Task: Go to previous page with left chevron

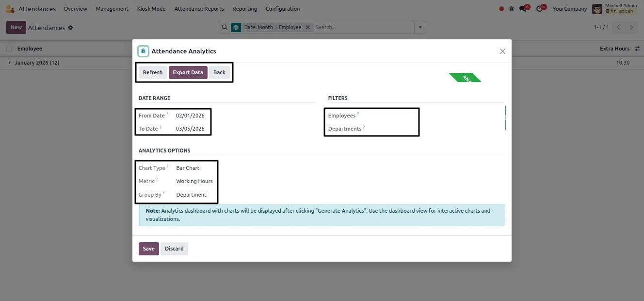Action: [619, 27]
